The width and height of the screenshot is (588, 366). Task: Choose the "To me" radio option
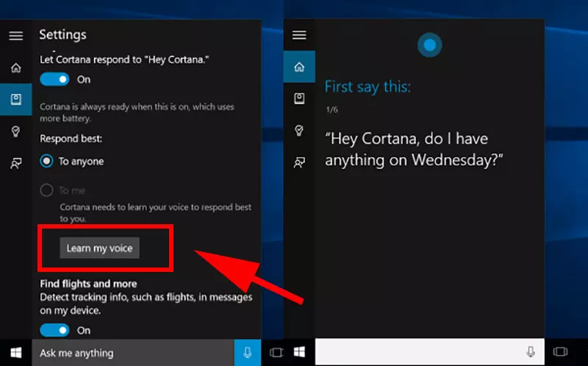coord(47,190)
